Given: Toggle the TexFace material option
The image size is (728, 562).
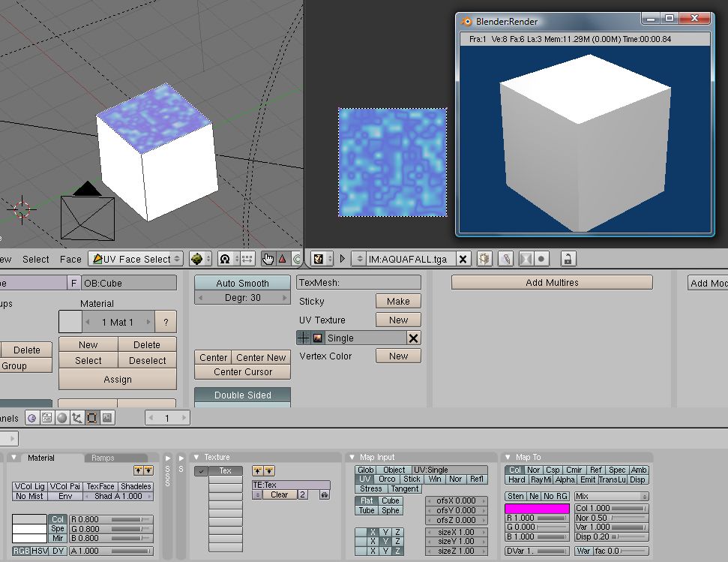Looking at the screenshot, I should [x=100, y=486].
